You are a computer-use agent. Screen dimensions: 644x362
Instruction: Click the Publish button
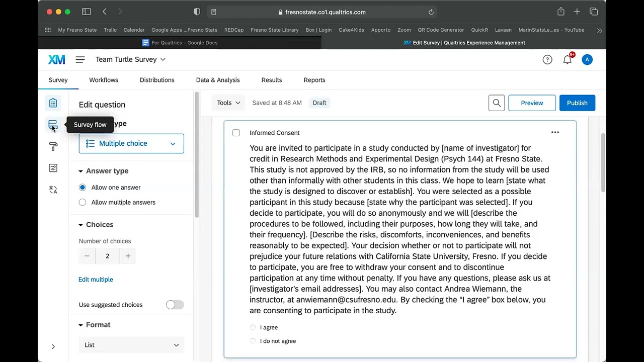click(577, 103)
